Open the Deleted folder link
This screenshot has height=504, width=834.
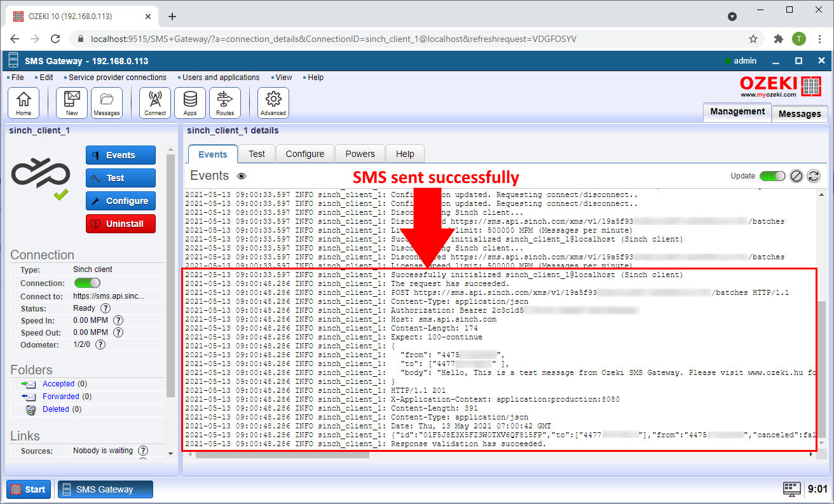pos(55,409)
